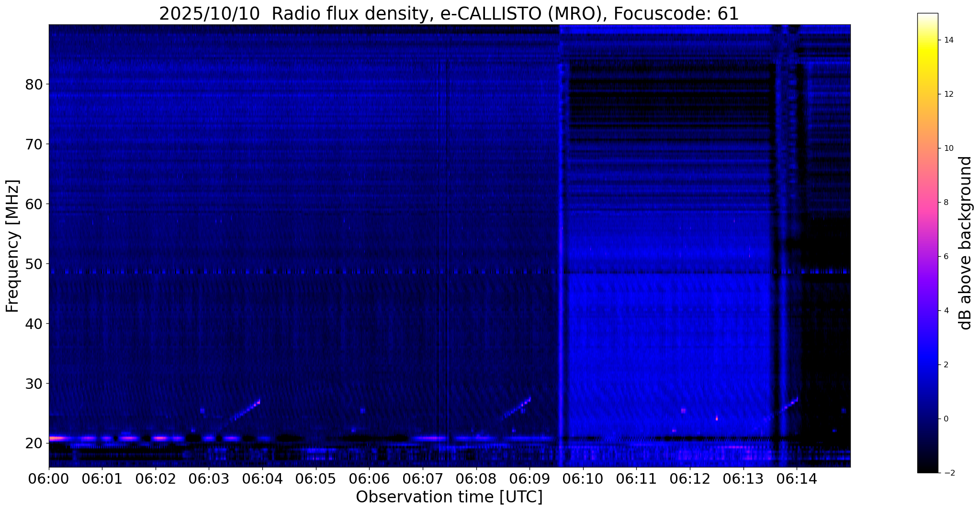
Task: Click the 70 MHz frequency tick label
Action: (34, 144)
